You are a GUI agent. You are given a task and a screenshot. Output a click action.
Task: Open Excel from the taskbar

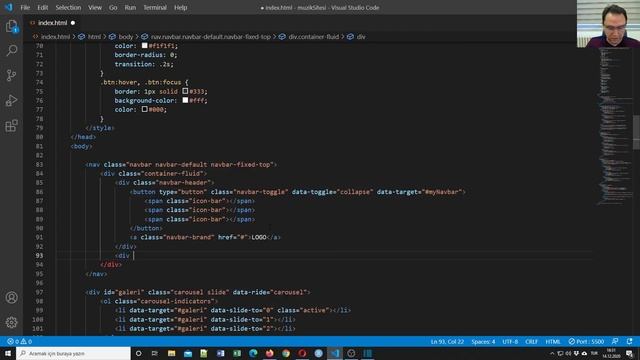tap(237, 353)
